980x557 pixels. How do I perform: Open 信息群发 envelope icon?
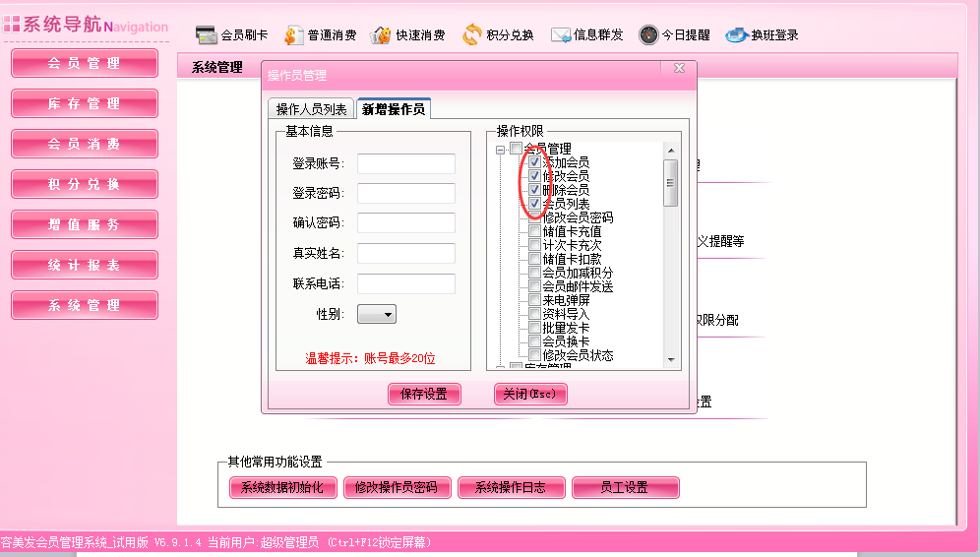[561, 35]
